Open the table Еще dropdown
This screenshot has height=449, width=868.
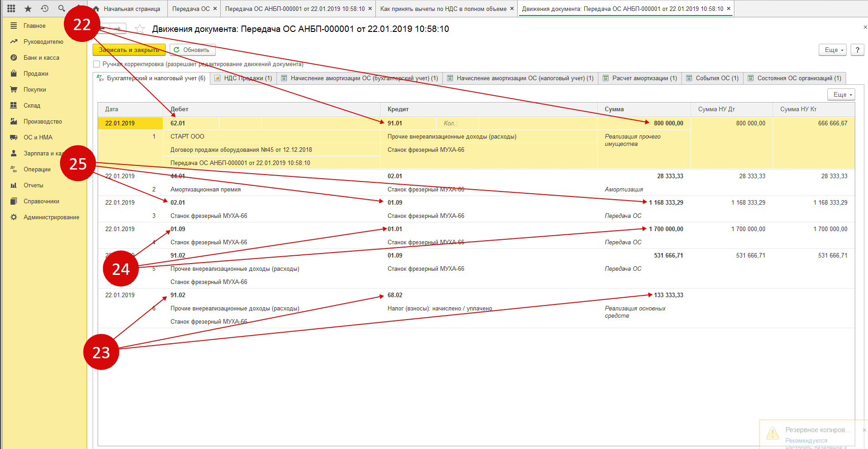(x=841, y=94)
